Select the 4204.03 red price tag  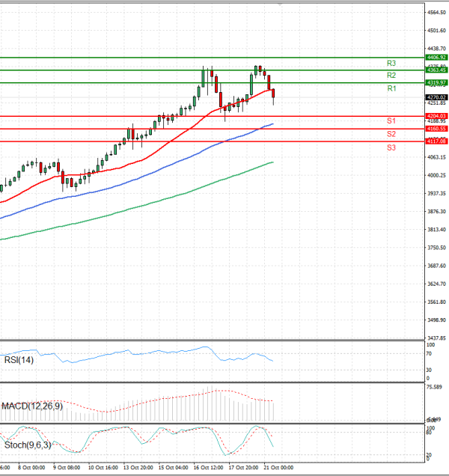click(436, 116)
